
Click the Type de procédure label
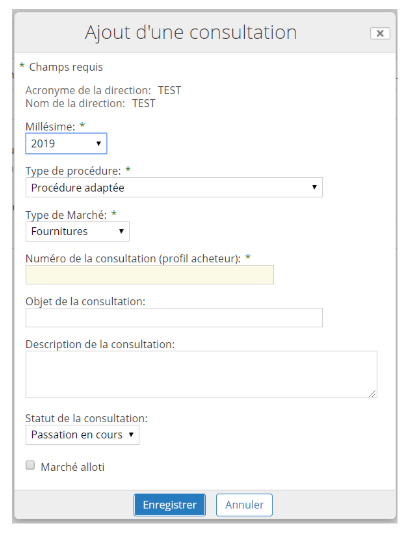(x=73, y=171)
